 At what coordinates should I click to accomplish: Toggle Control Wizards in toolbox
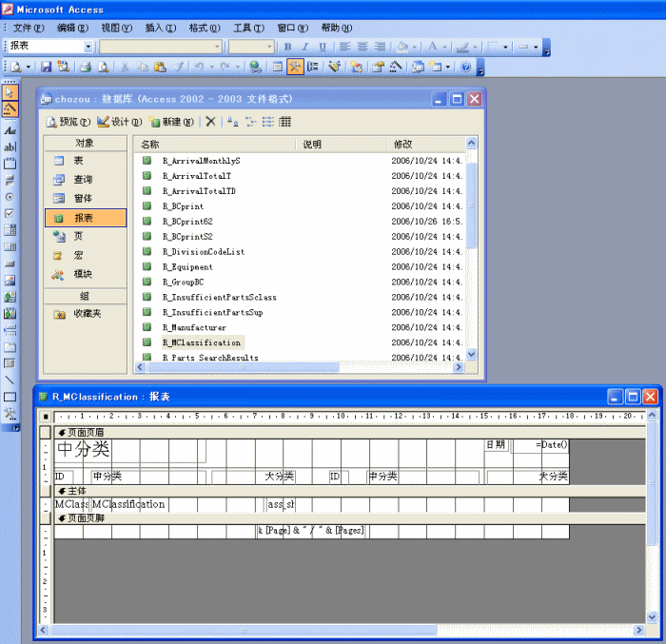pyautogui.click(x=10, y=108)
